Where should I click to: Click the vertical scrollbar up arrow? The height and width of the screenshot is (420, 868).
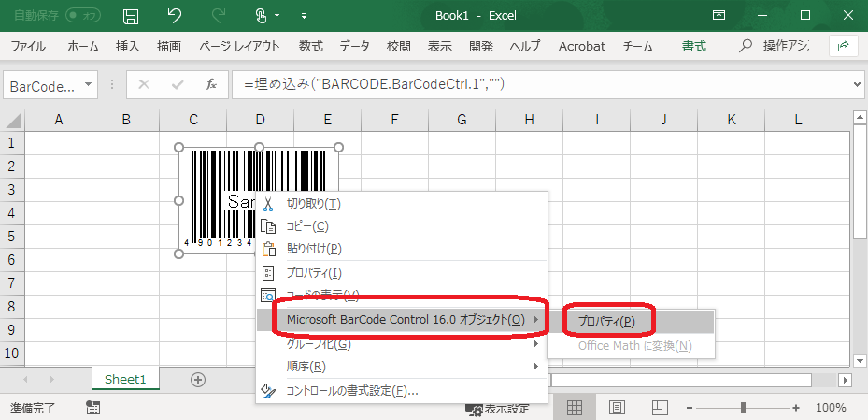(860, 118)
